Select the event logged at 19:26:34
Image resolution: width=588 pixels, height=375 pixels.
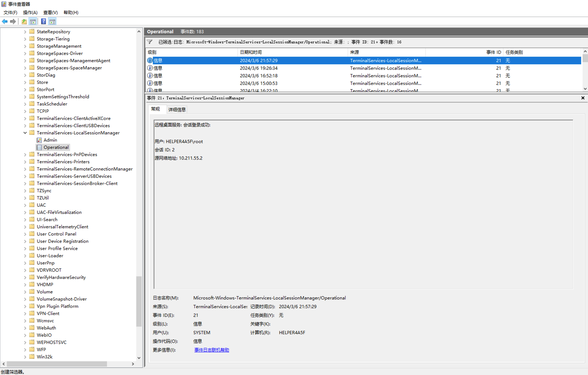pyautogui.click(x=259, y=68)
